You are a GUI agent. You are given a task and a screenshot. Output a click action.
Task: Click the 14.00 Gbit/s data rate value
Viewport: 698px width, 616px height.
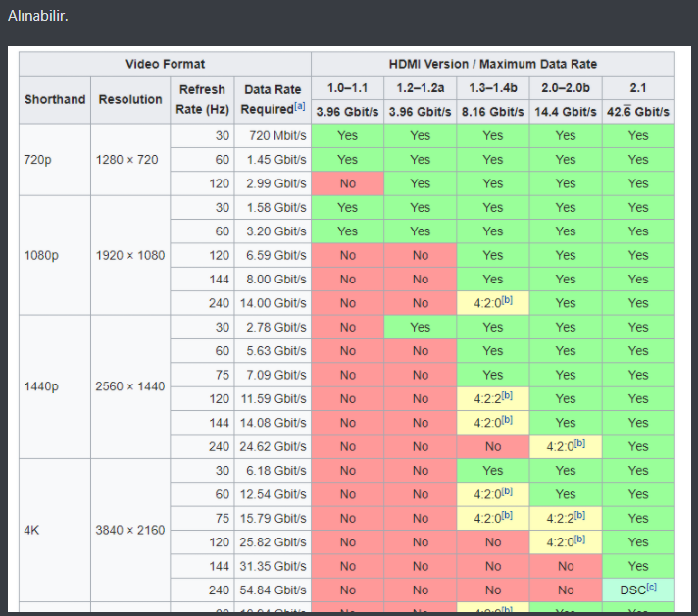click(x=274, y=303)
